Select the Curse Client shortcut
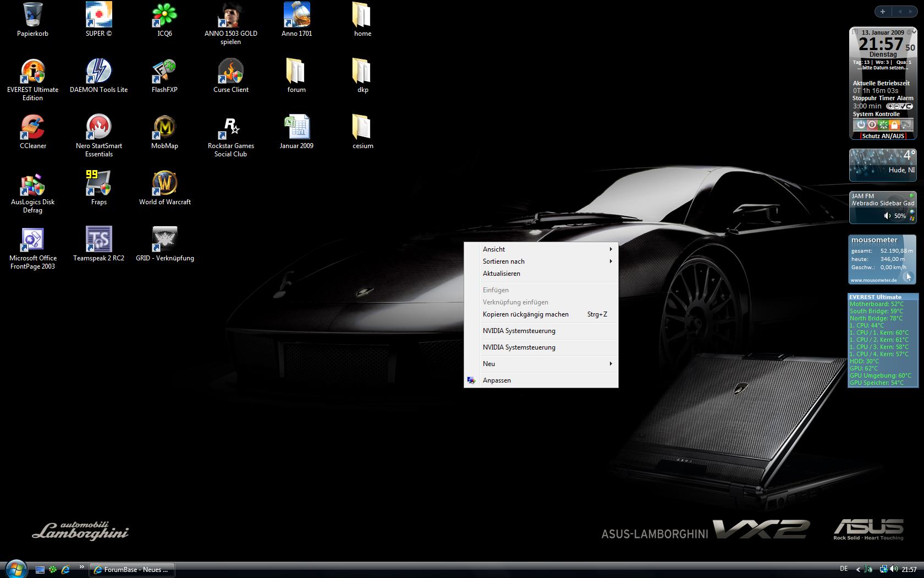The height and width of the screenshot is (578, 924). [x=231, y=76]
